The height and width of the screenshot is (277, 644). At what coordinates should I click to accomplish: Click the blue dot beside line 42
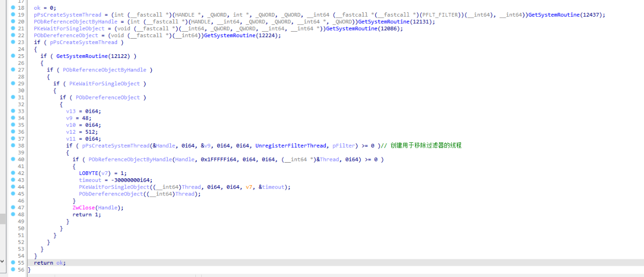pyautogui.click(x=13, y=173)
